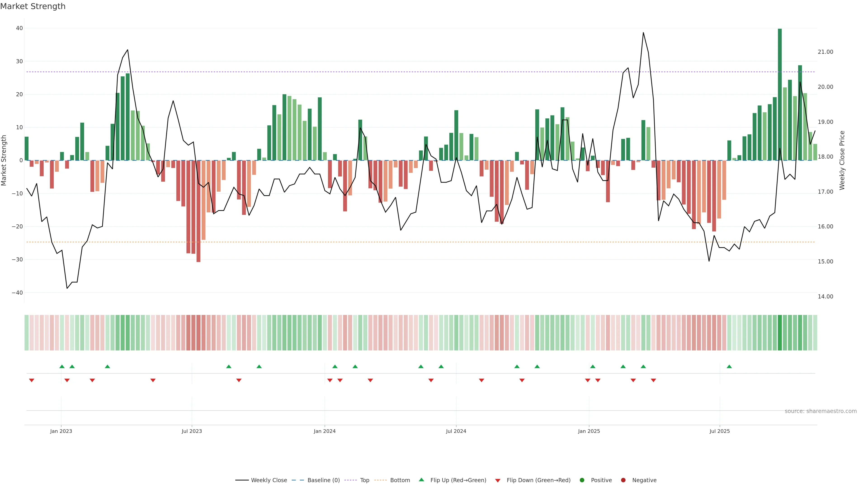Image resolution: width=868 pixels, height=488 pixels.
Task: Click the Bottom orange dotted legend icon
Action: pos(380,480)
